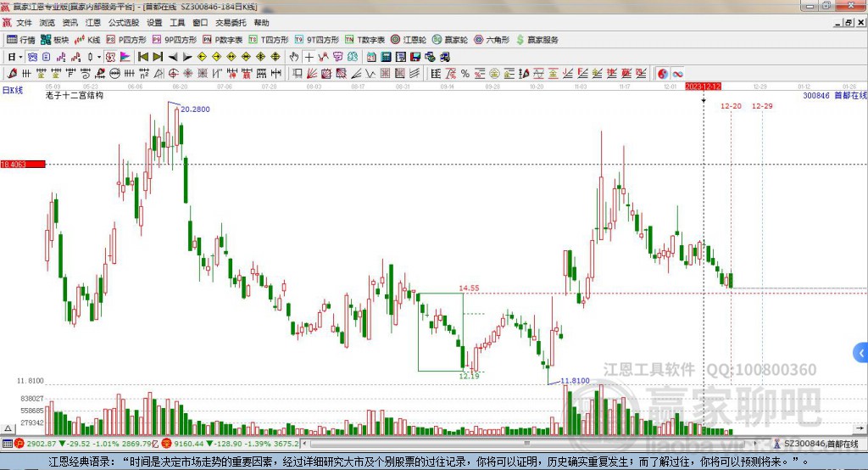The height and width of the screenshot is (470, 868).
Task: Click the red 18.4063 price label
Action: pyautogui.click(x=23, y=164)
